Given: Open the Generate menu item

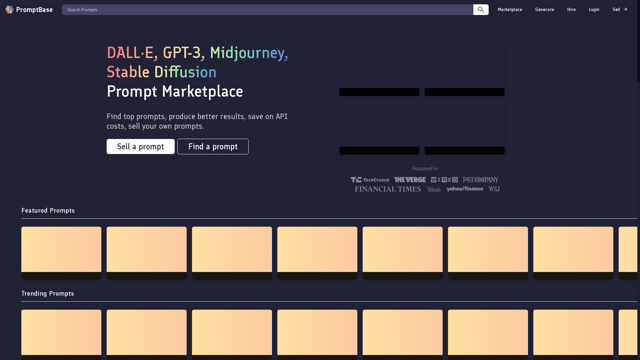Looking at the screenshot, I should coord(544,9).
